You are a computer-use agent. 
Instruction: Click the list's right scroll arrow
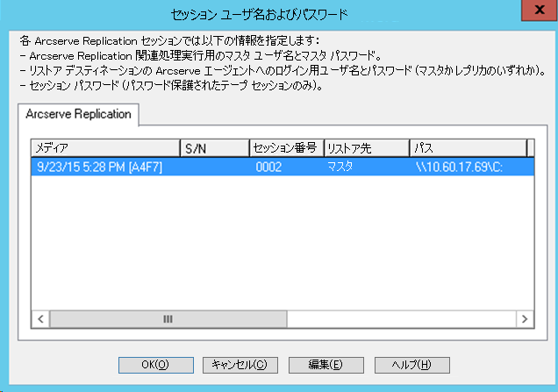(525, 319)
